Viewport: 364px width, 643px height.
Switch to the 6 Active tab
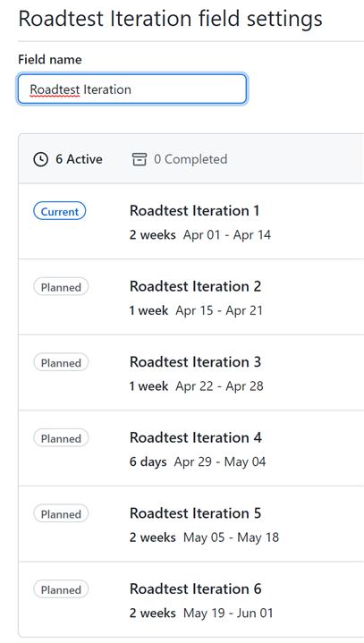(68, 159)
